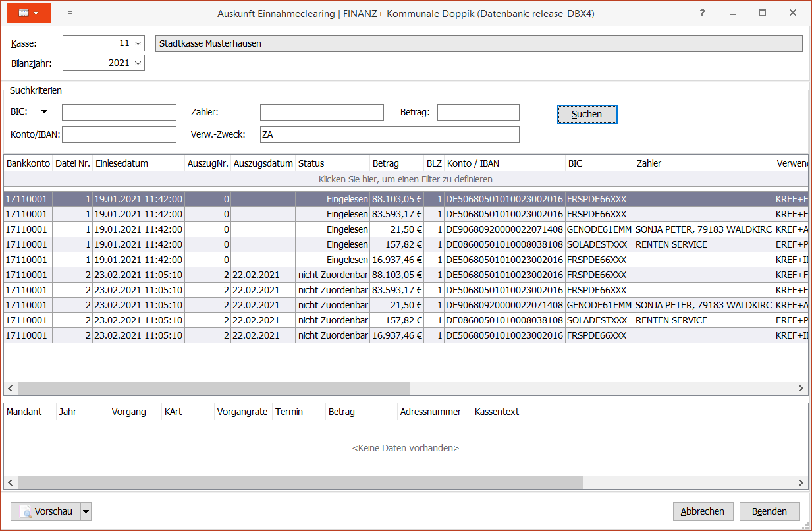
Task: Open the Vorschau split-button dropdown arrow
Action: click(x=86, y=511)
